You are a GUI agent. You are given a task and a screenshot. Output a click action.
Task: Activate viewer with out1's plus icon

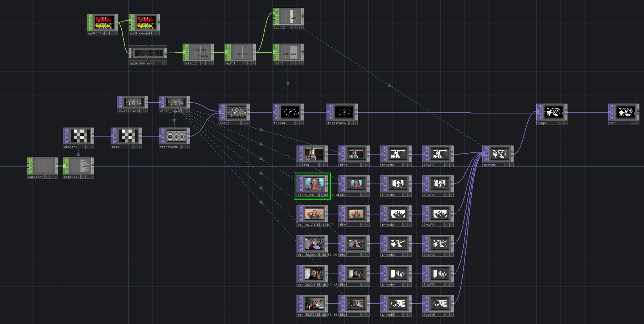[637, 123]
